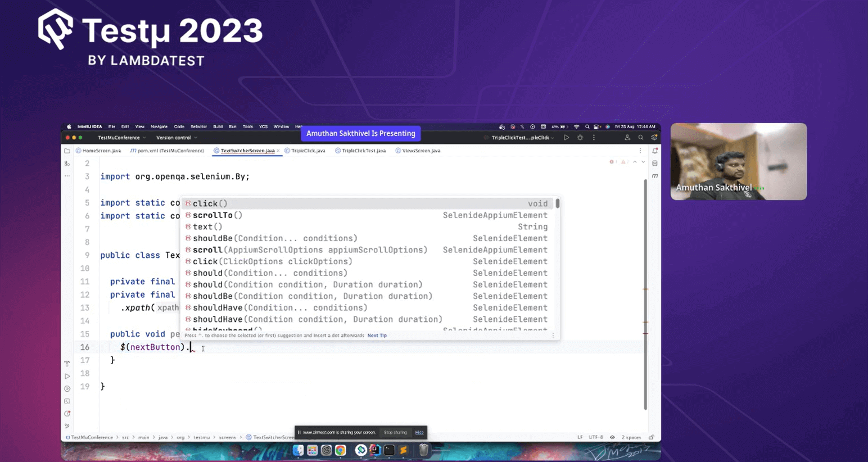Open Terminal from the Dock
The image size is (868, 462).
click(389, 450)
